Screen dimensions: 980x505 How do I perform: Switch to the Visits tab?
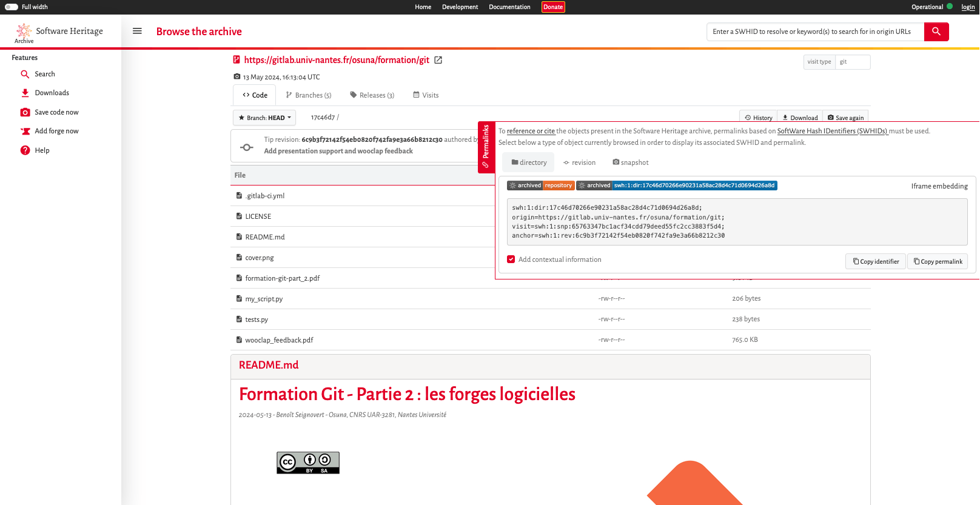[x=426, y=95]
